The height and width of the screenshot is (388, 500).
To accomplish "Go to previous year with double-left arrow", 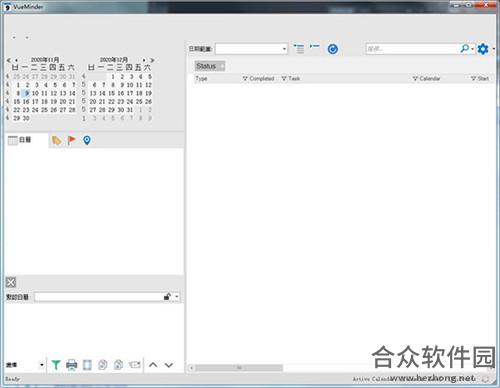I will (x=9, y=60).
